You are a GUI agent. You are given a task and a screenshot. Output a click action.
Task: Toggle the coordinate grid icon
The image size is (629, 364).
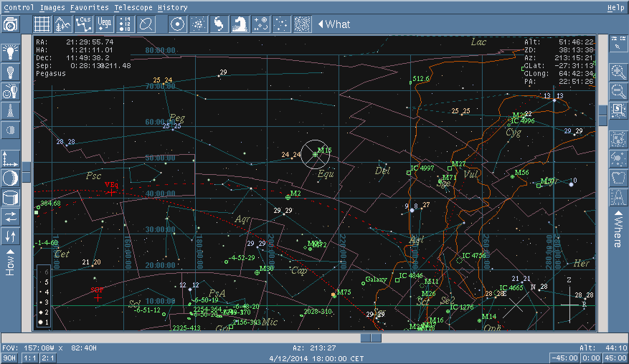pos(42,24)
